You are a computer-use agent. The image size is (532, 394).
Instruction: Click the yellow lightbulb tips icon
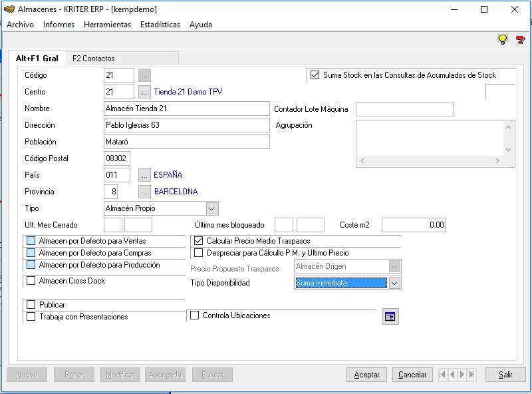[x=503, y=40]
